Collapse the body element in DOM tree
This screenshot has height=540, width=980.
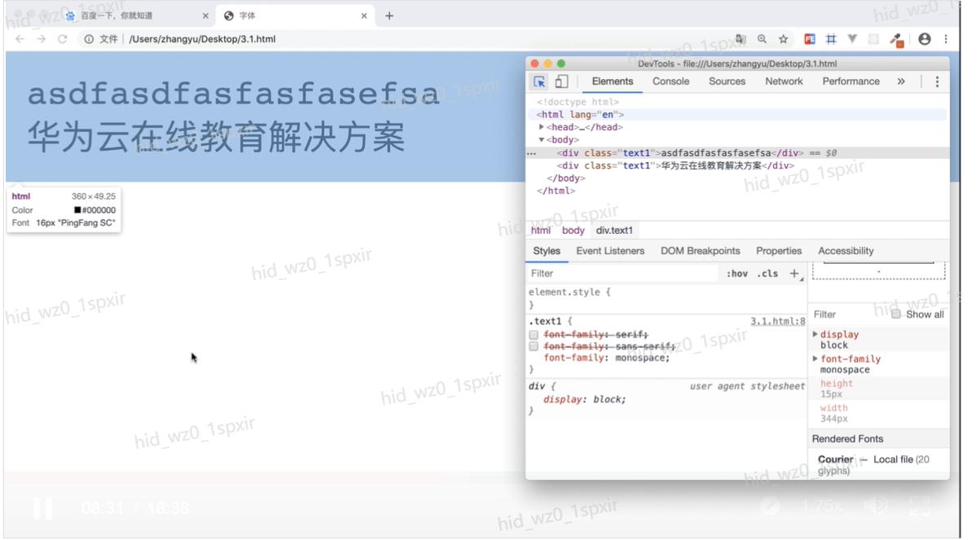pos(542,140)
